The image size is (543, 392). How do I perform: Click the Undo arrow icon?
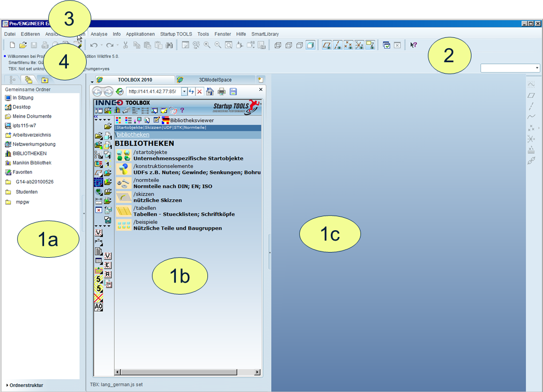click(x=93, y=45)
